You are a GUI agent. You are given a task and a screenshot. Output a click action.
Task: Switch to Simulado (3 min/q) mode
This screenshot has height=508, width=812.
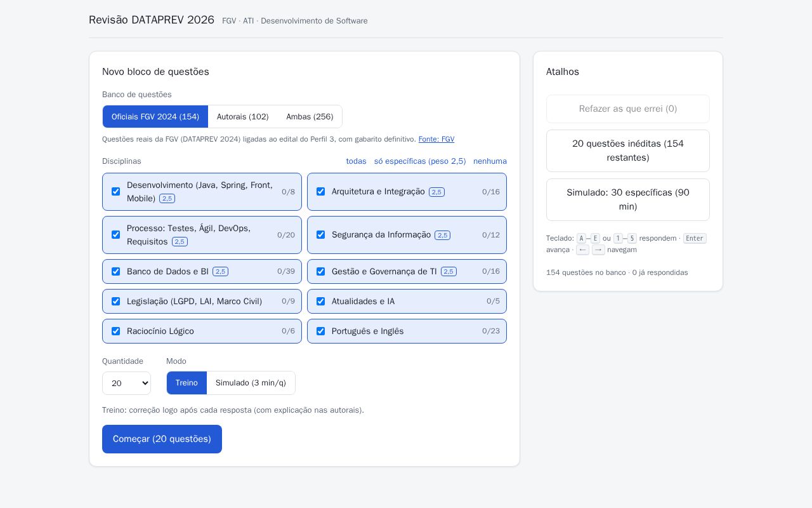point(251,383)
